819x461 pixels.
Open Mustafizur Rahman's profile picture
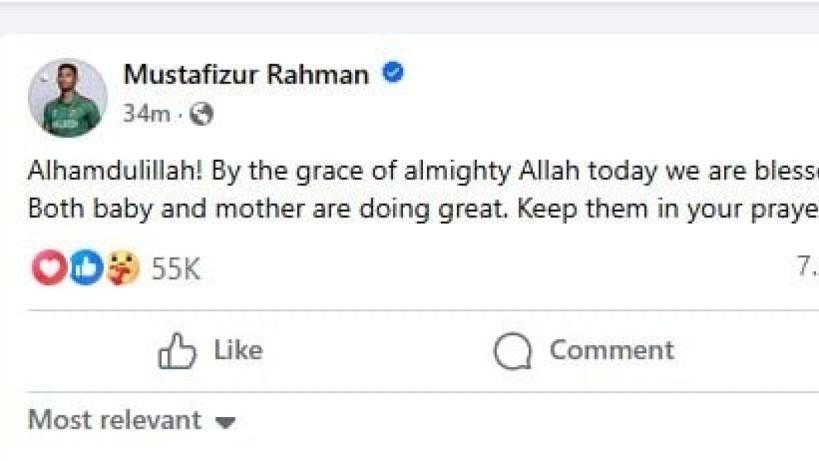68,97
